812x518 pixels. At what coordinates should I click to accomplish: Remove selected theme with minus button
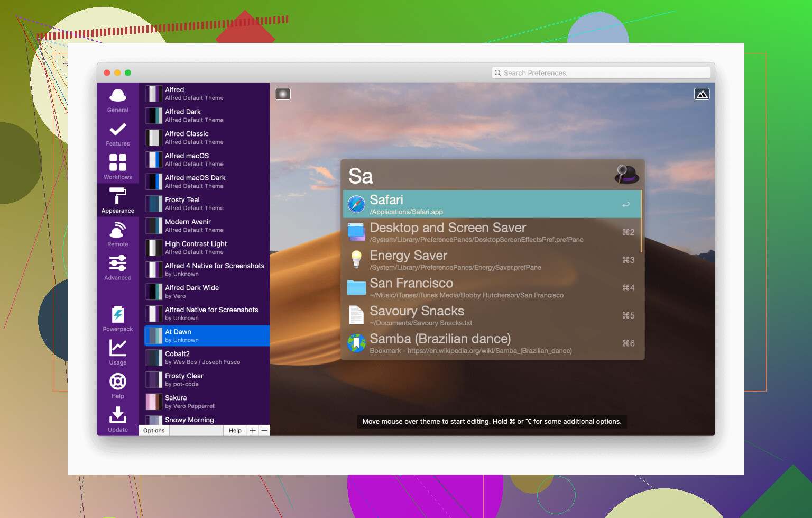(264, 431)
